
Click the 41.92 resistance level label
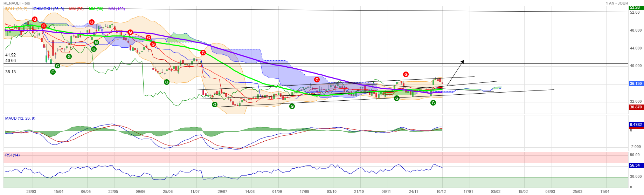(11, 55)
